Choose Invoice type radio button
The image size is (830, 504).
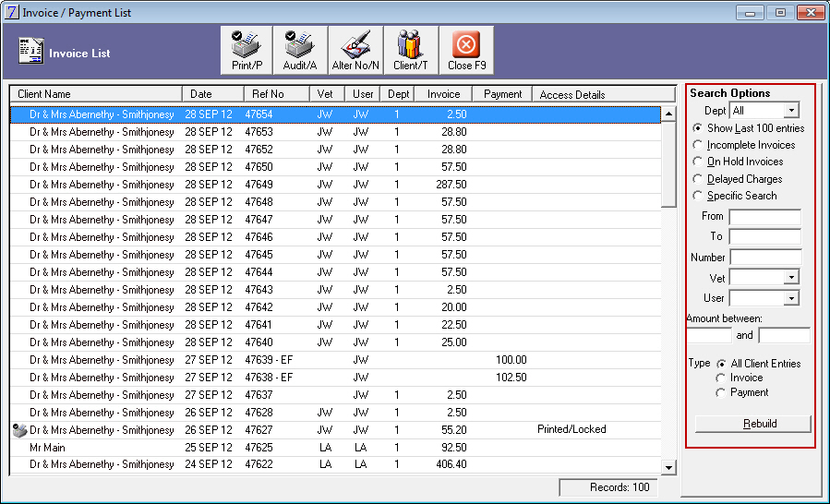click(x=721, y=378)
